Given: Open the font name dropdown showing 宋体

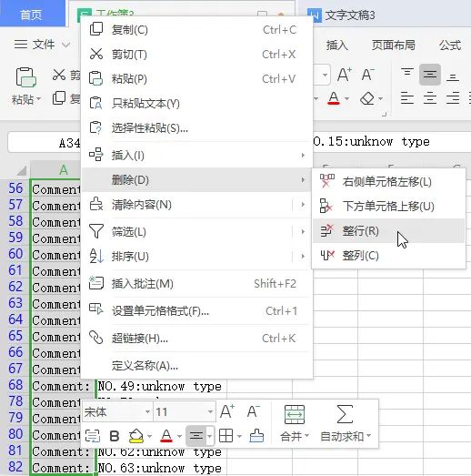Looking at the screenshot, I should [x=117, y=412].
